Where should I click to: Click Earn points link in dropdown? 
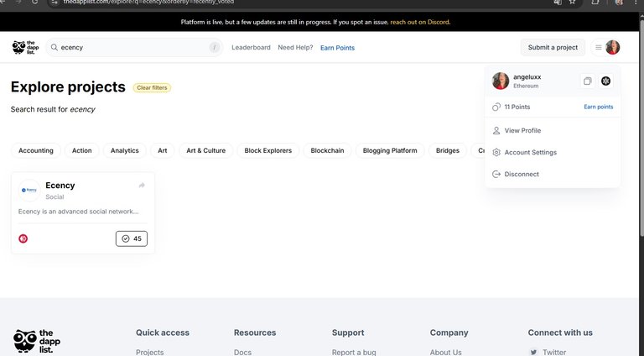click(599, 107)
